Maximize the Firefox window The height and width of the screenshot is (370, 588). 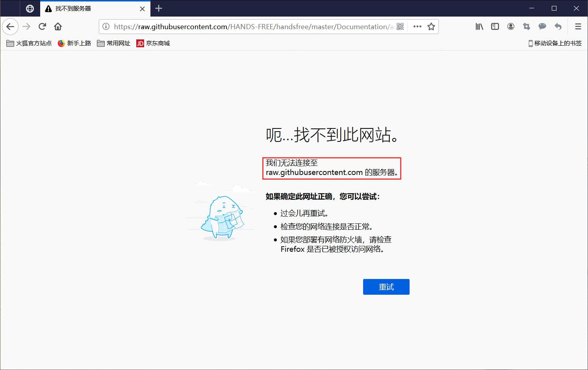[554, 8]
